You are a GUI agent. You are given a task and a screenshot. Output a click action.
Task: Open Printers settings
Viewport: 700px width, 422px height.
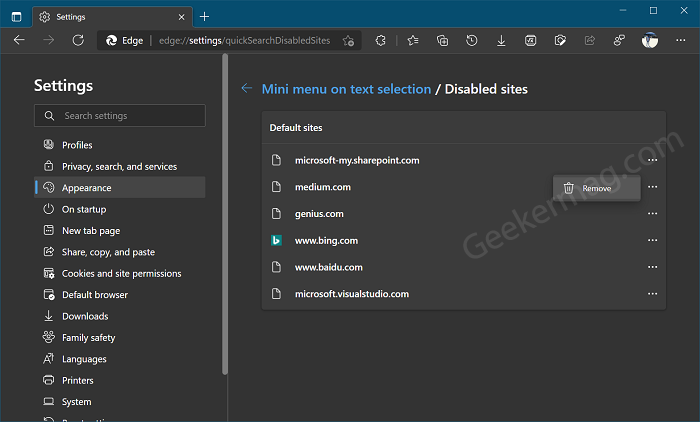pyautogui.click(x=120, y=380)
